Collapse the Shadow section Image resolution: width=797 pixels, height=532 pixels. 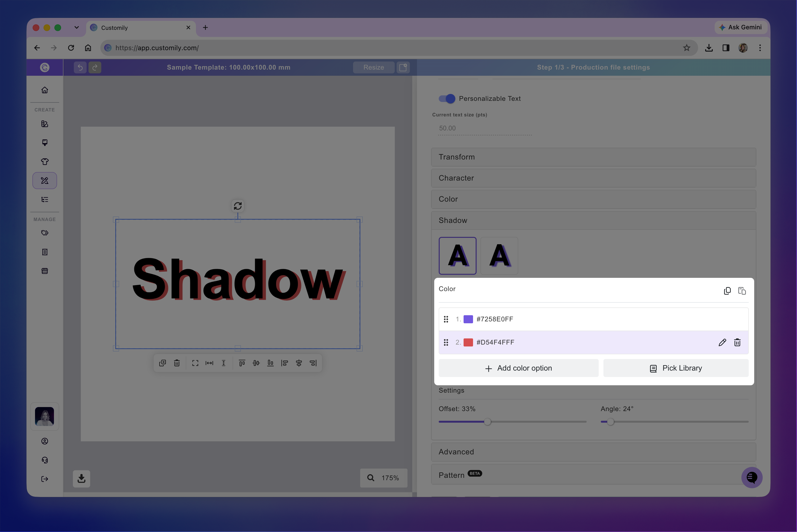click(593, 220)
